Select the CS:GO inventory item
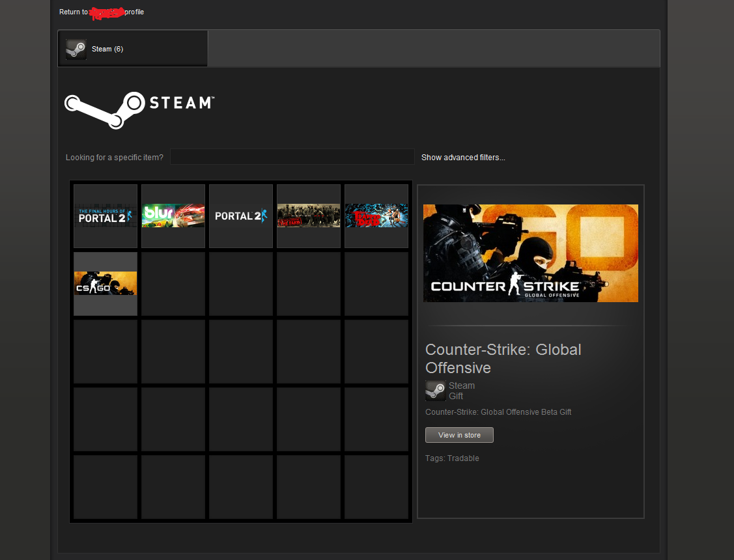Image resolution: width=734 pixels, height=560 pixels. pyautogui.click(x=106, y=283)
